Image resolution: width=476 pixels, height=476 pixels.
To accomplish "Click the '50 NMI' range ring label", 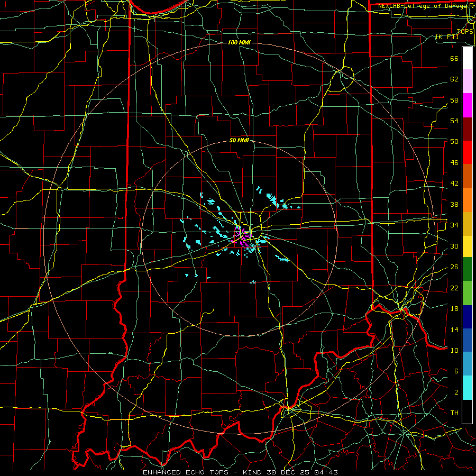I will point(239,140).
